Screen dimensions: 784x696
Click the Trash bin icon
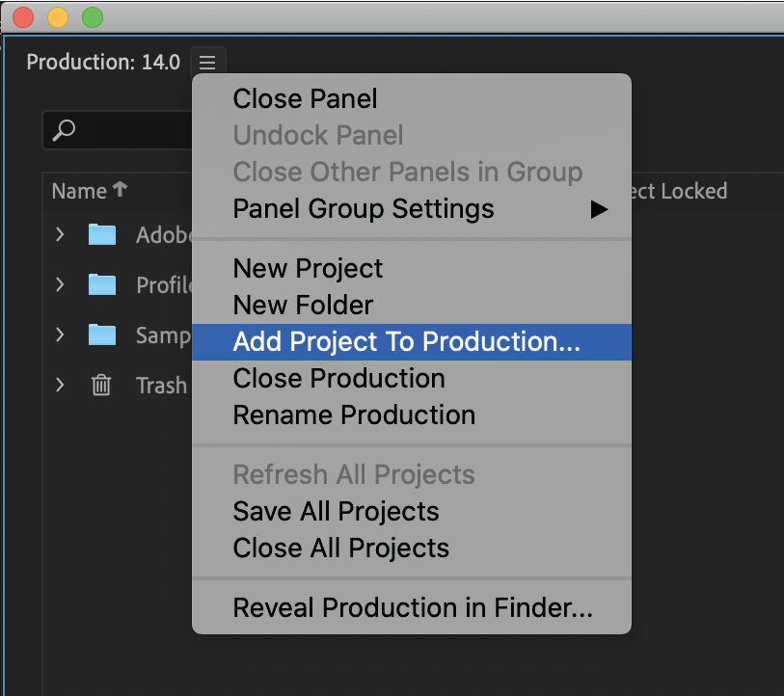tap(101, 385)
